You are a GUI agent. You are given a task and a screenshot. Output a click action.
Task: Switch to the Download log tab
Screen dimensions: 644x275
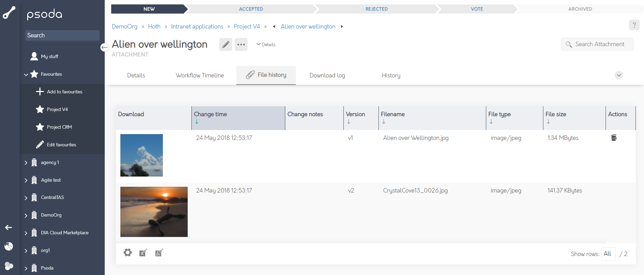pyautogui.click(x=327, y=75)
